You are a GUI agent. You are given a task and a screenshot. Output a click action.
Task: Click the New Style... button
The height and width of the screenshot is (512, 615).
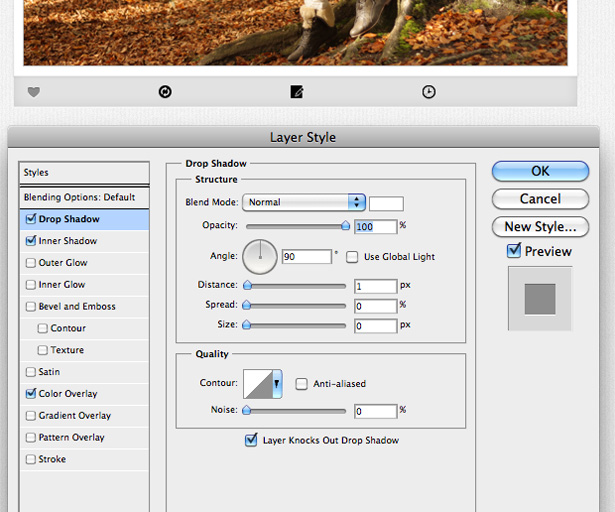[x=540, y=227]
